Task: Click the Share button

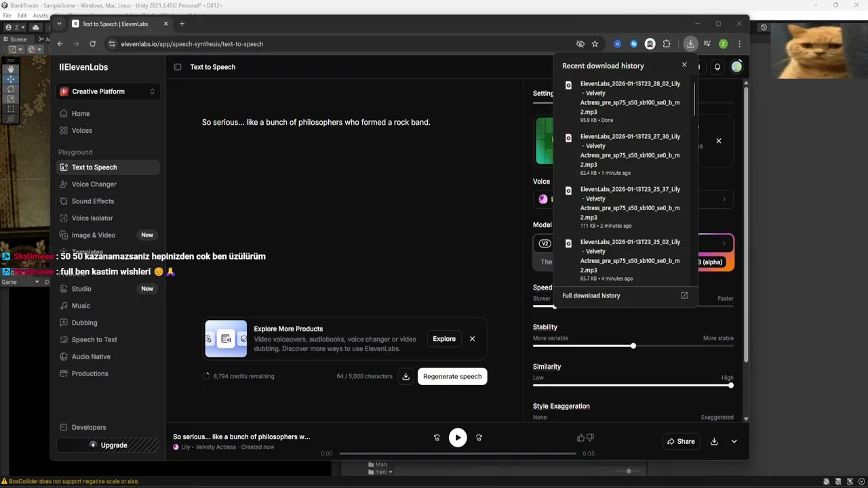Action: coord(681,441)
